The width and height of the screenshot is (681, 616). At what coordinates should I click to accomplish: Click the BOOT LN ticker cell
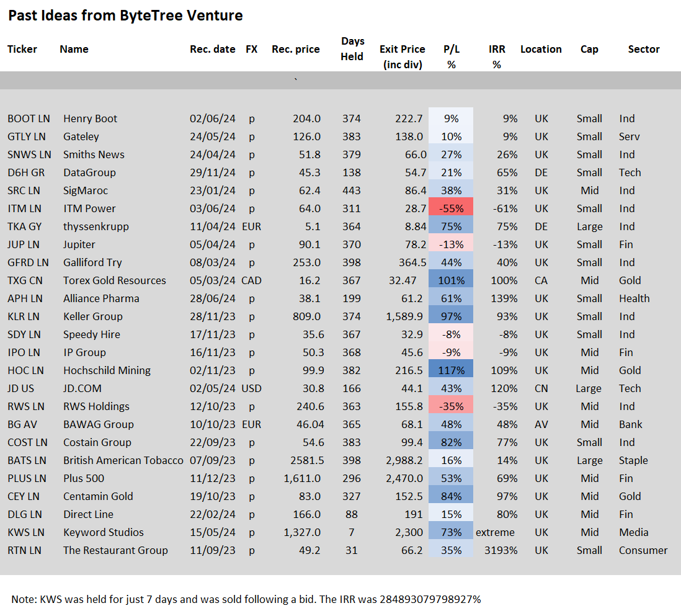(x=29, y=118)
